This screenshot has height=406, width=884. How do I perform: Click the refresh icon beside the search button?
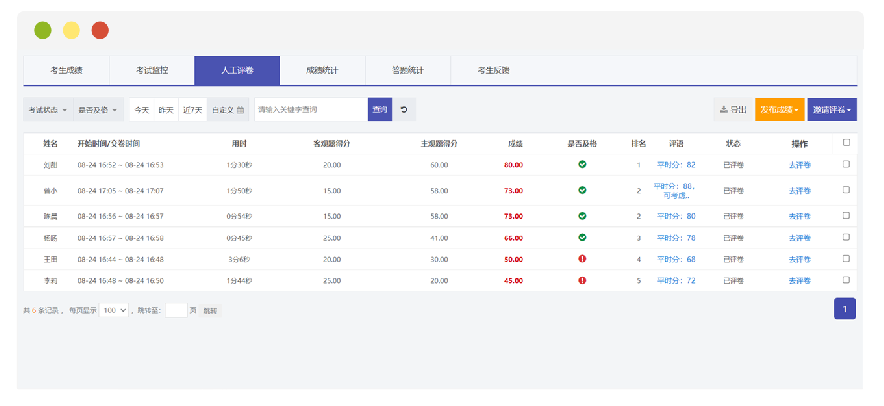click(403, 109)
